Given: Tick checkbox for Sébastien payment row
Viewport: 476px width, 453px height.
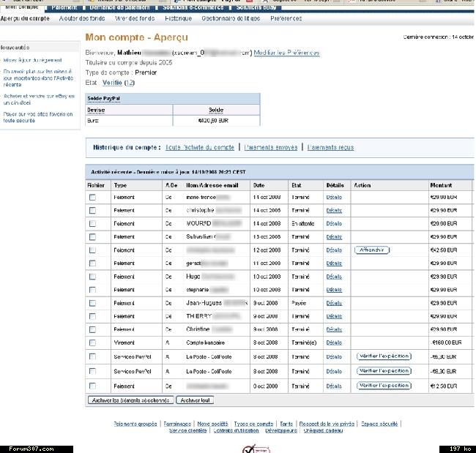Looking at the screenshot, I should pyautogui.click(x=92, y=236).
